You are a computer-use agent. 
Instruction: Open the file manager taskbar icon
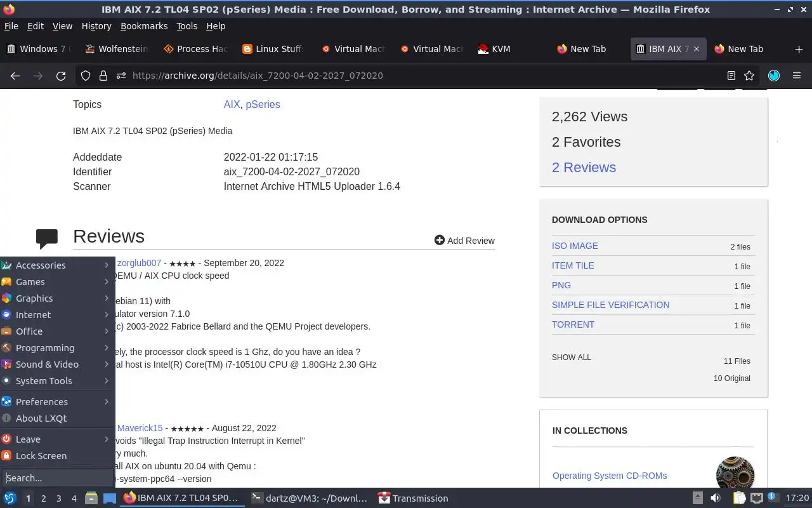(91, 498)
